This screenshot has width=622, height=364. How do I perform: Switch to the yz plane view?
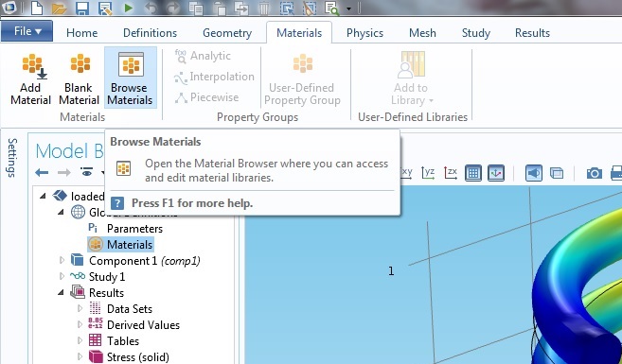428,173
